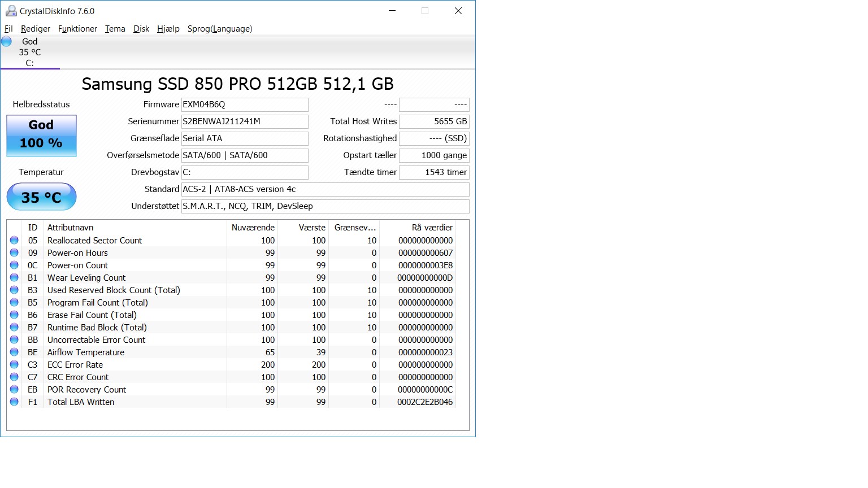The width and height of the screenshot is (868, 488).
Task: Select the Airflow Temperature attribute name
Action: [x=86, y=352]
